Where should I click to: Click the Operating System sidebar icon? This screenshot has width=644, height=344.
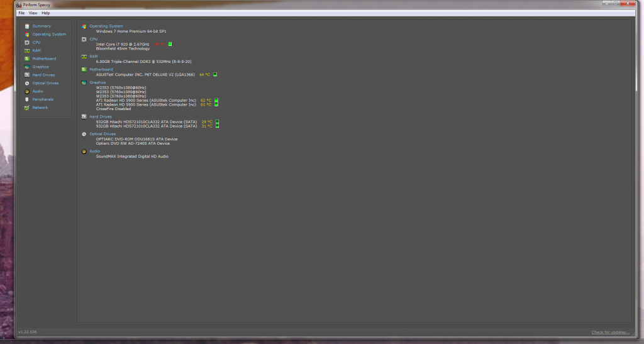[26, 35]
